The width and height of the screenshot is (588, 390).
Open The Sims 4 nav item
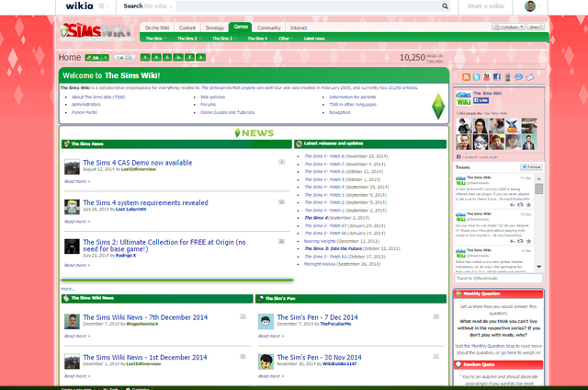(x=257, y=39)
